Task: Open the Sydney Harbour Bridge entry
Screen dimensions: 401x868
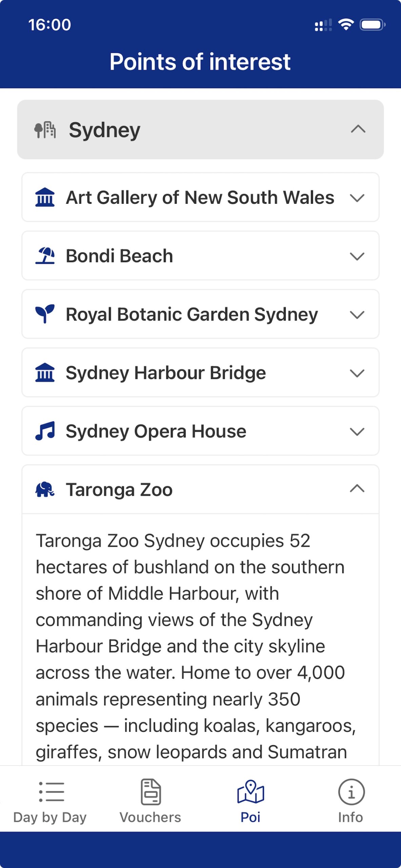Action: (166, 373)
